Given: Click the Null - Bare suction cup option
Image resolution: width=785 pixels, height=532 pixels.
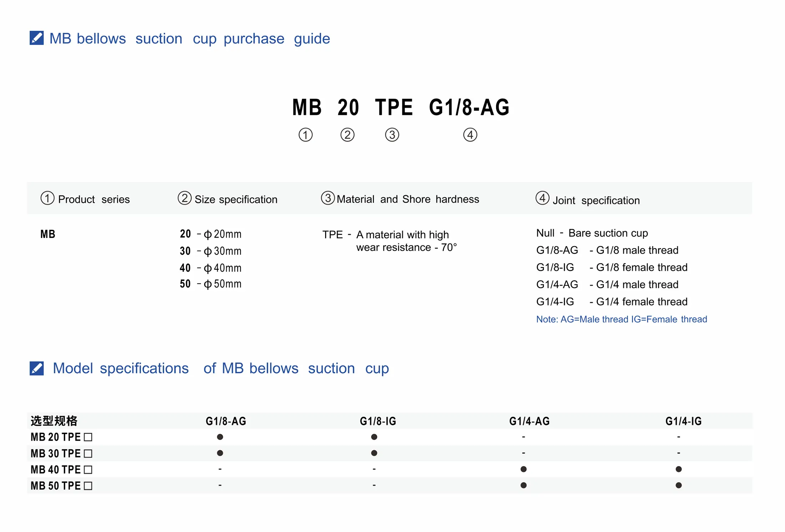Looking at the screenshot, I should tap(592, 233).
